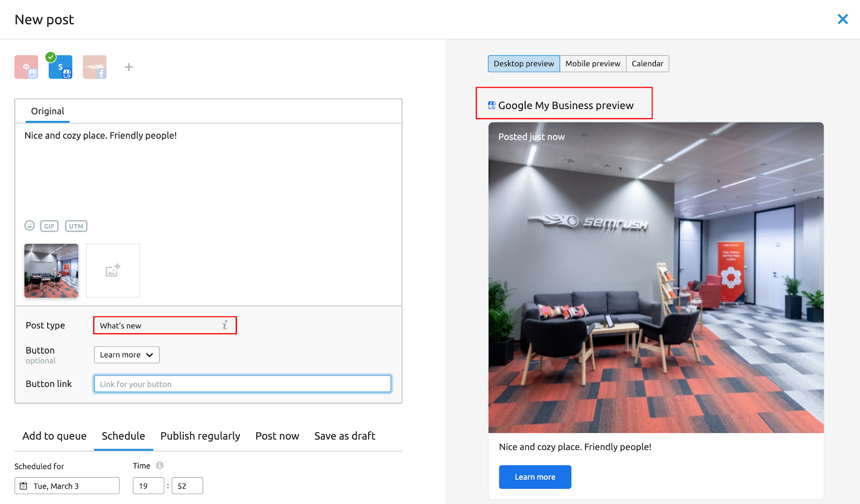The height and width of the screenshot is (504, 860).
Task: Select the pink 'Φ' Google business profile
Action: point(26,67)
